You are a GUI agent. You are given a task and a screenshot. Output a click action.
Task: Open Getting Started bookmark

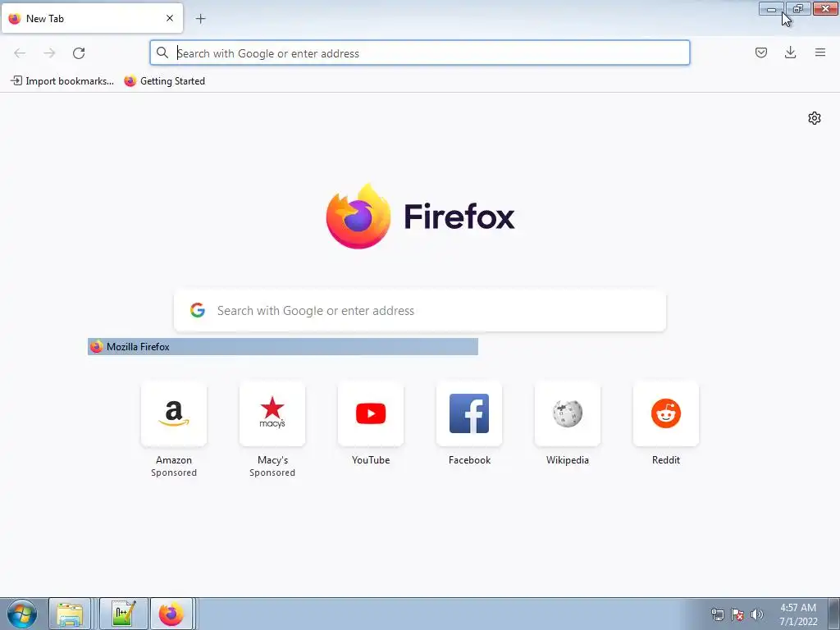[x=164, y=81]
